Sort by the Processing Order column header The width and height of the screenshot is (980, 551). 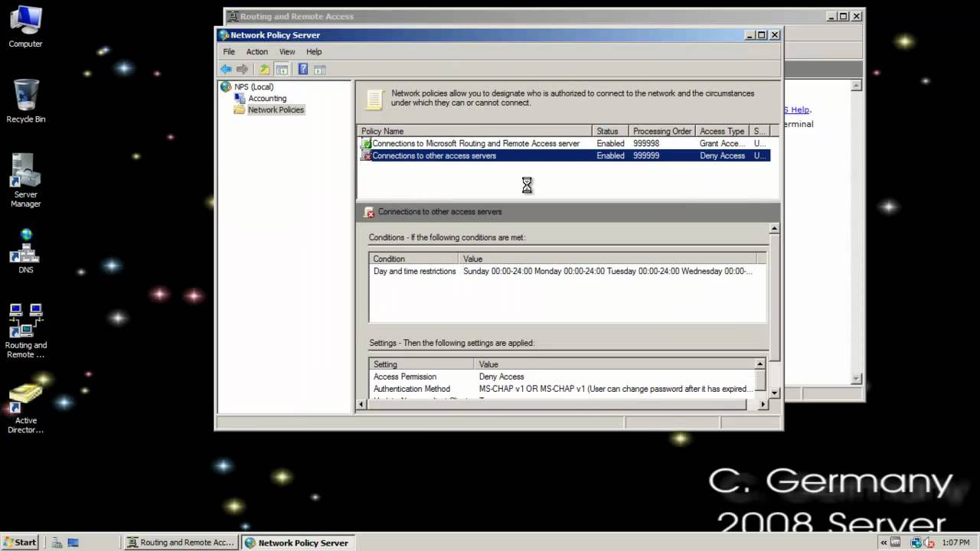pyautogui.click(x=662, y=131)
